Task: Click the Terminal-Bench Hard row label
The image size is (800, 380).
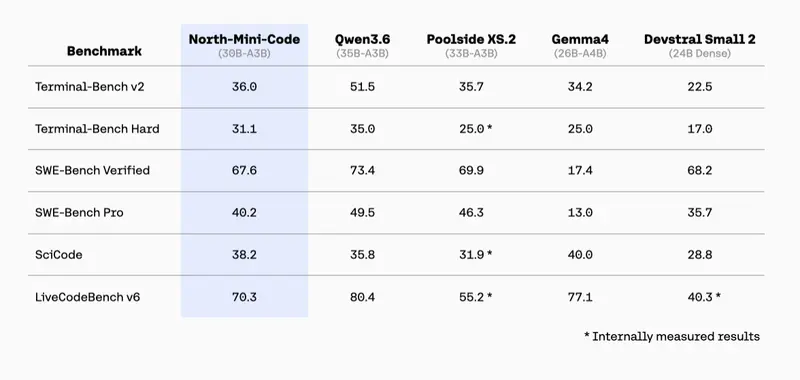Action: coord(97,129)
